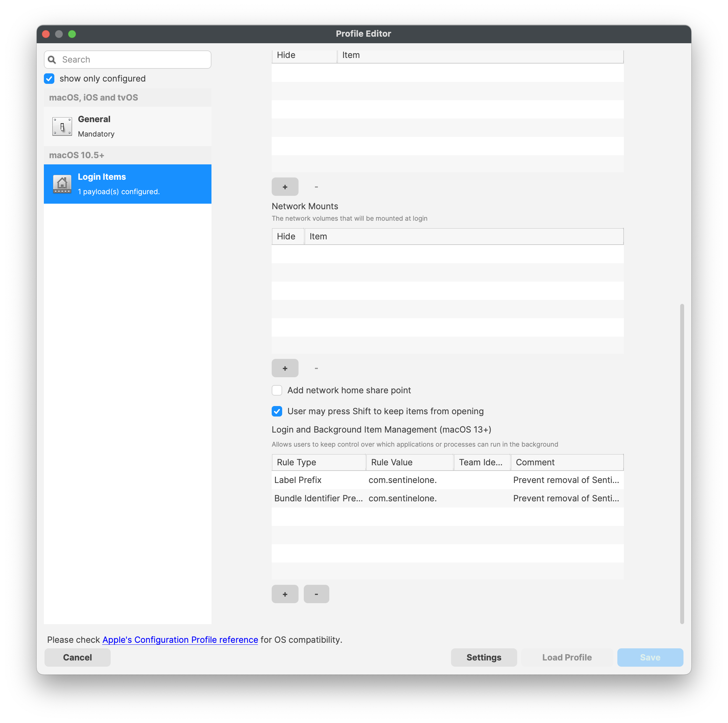Click the plus button under Background Item Management
Image resolution: width=728 pixels, height=723 pixels.
[285, 593]
